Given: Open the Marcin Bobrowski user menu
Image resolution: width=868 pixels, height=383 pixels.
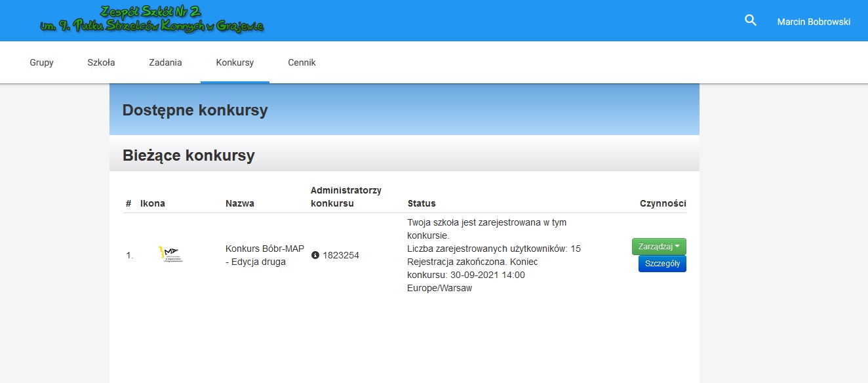Looking at the screenshot, I should (x=813, y=22).
